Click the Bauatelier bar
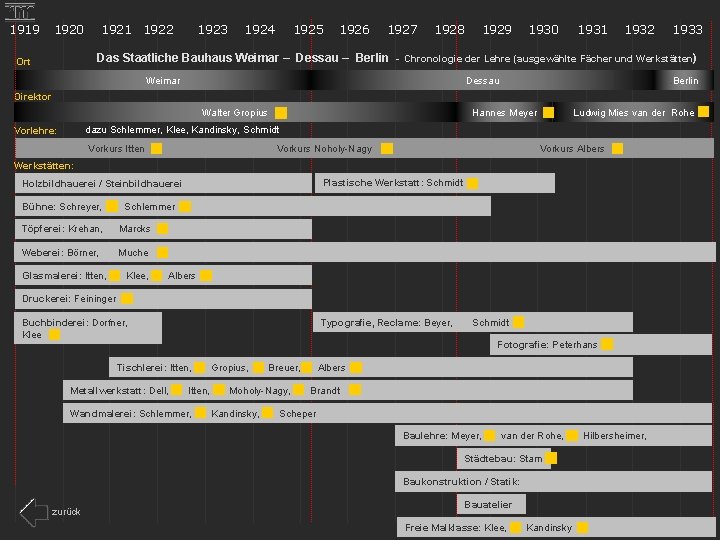Screen dimensions: 720x540 [x=491, y=505]
